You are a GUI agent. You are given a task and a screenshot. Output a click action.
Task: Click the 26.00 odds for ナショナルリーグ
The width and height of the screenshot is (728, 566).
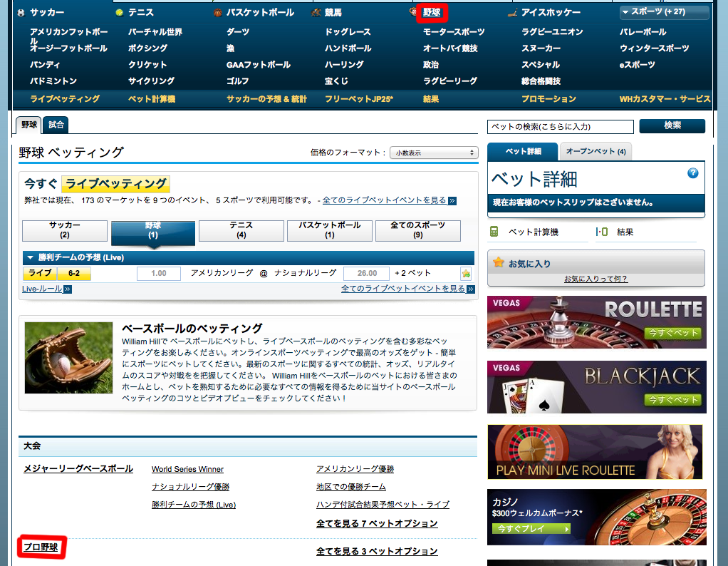click(366, 274)
